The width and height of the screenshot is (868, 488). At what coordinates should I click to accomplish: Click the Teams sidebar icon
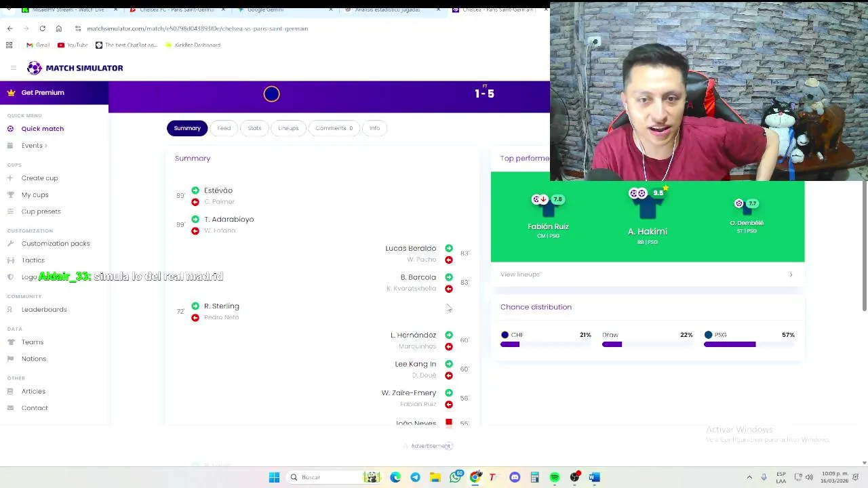click(x=10, y=342)
